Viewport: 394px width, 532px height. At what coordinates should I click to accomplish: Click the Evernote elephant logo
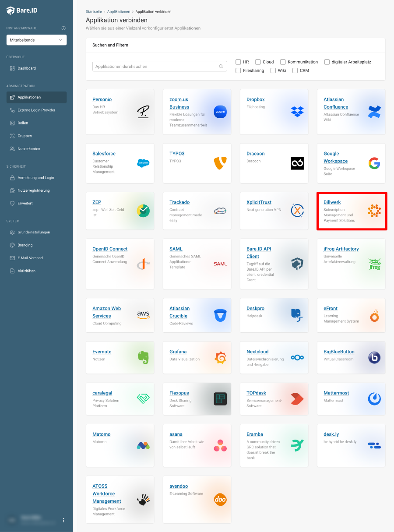(x=143, y=357)
